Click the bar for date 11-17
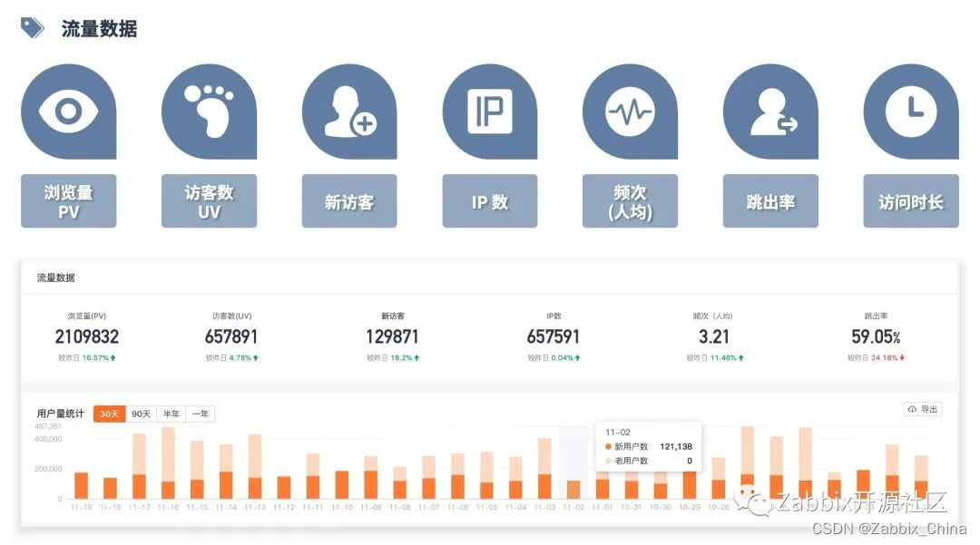980x545 pixels. 140,466
